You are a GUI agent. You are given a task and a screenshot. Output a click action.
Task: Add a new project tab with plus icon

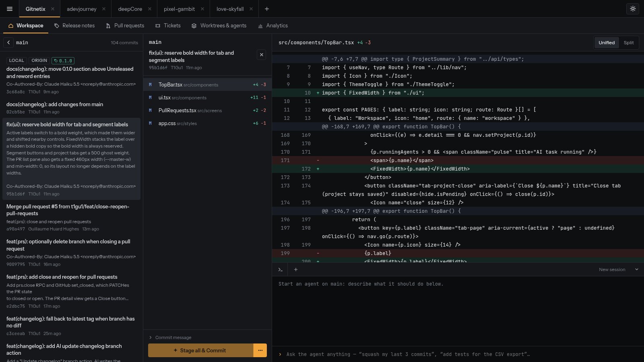tap(266, 9)
